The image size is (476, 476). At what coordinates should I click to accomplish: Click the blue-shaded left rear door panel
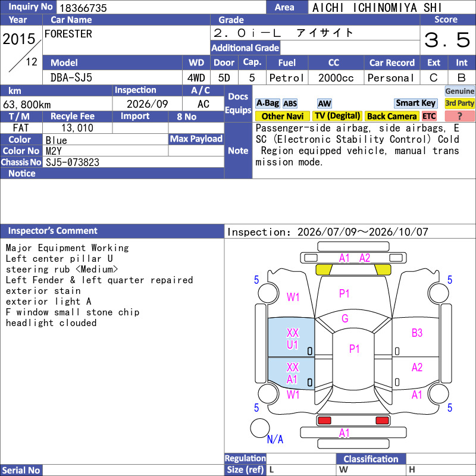click(291, 374)
